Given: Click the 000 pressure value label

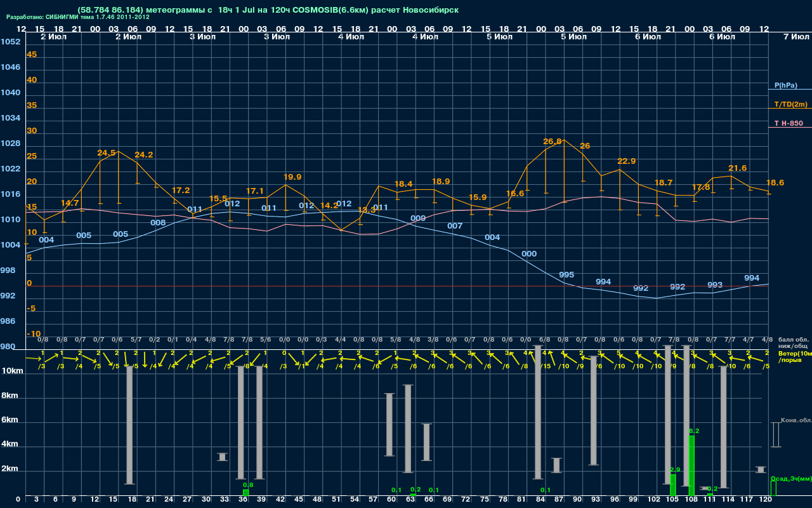Looking at the screenshot, I should pyautogui.click(x=529, y=254).
